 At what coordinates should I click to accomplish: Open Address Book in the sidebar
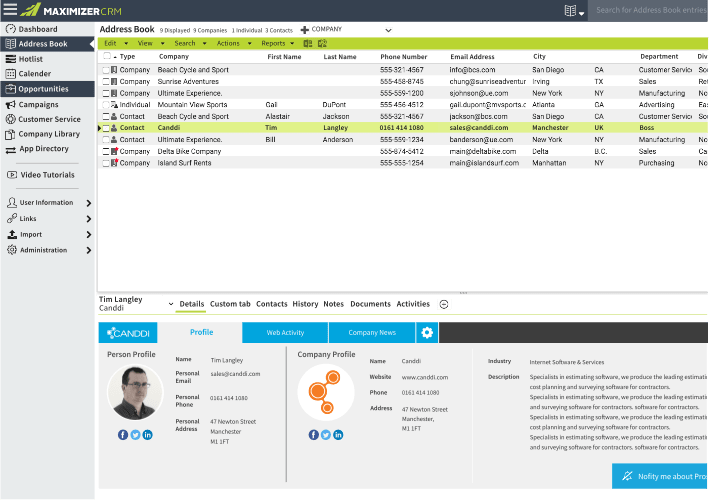[47, 44]
